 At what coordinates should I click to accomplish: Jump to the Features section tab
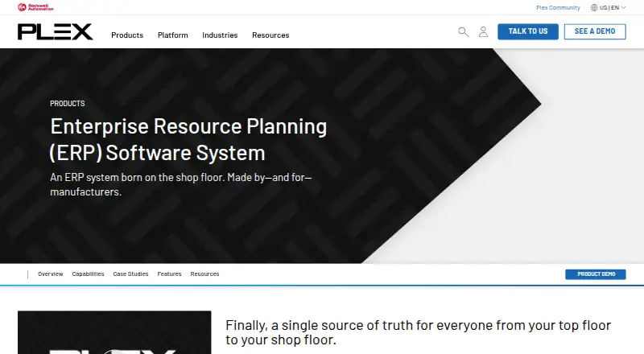click(169, 274)
